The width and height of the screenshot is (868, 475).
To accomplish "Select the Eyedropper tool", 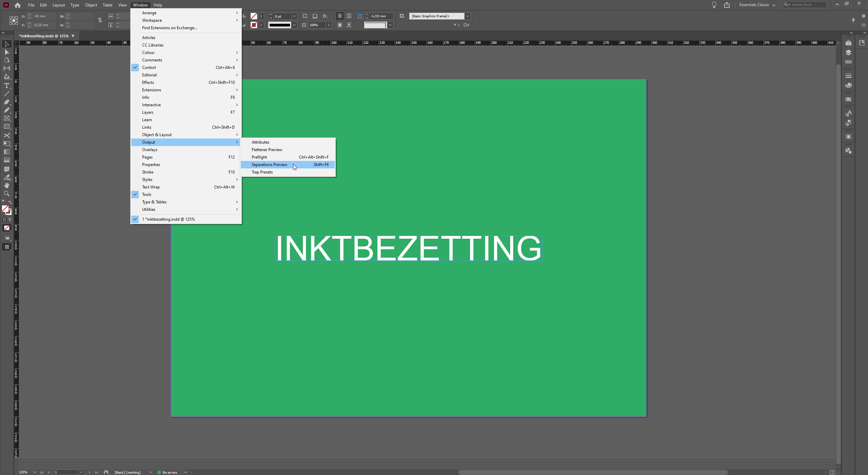I will click(x=6, y=177).
